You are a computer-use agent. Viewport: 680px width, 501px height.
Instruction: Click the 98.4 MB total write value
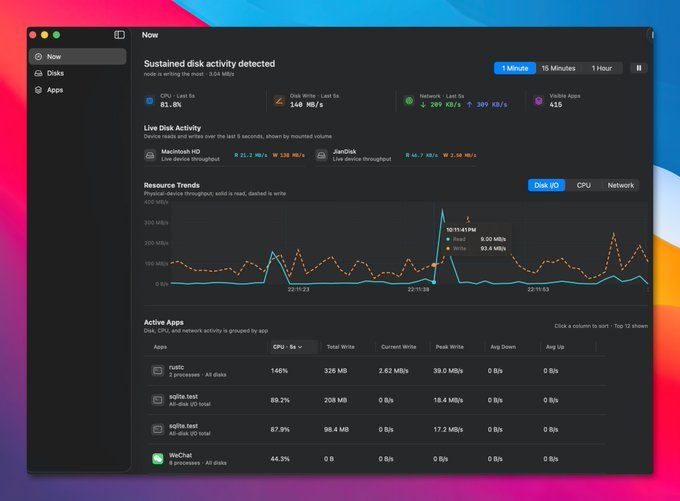(336, 429)
